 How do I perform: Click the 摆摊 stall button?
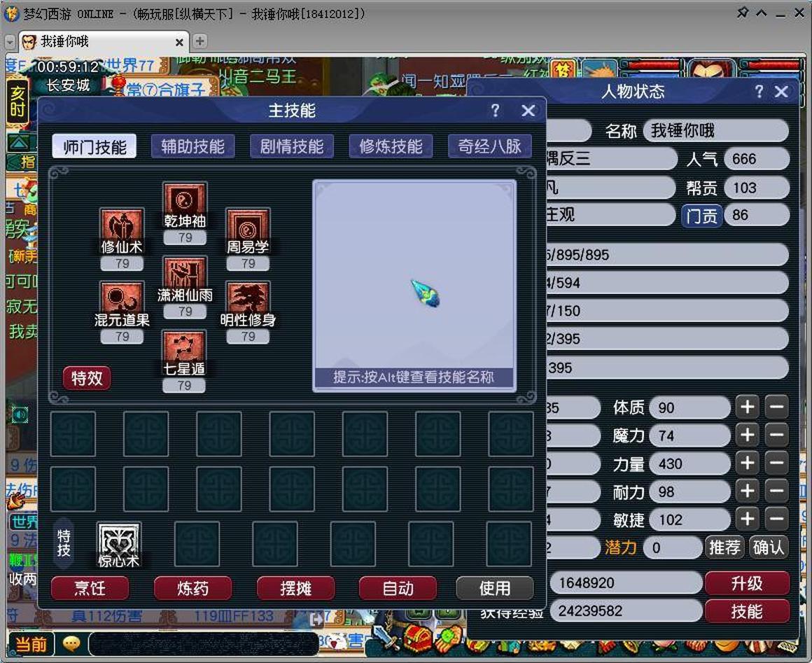tap(296, 588)
